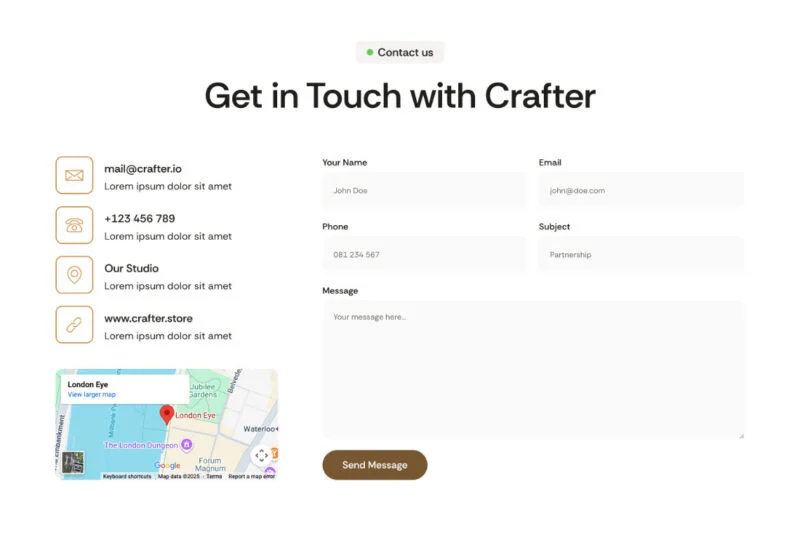The height and width of the screenshot is (533, 800).
Task: Click the location pin icon for Our Studio
Action: [74, 275]
